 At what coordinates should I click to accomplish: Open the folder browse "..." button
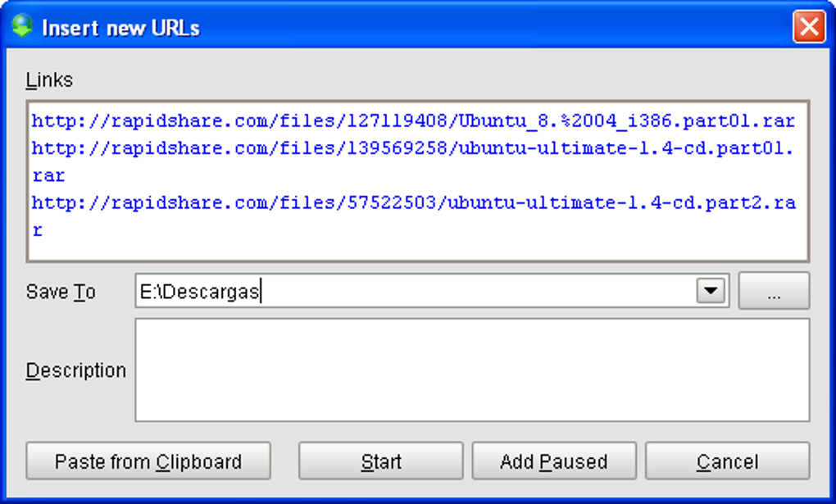coord(774,292)
